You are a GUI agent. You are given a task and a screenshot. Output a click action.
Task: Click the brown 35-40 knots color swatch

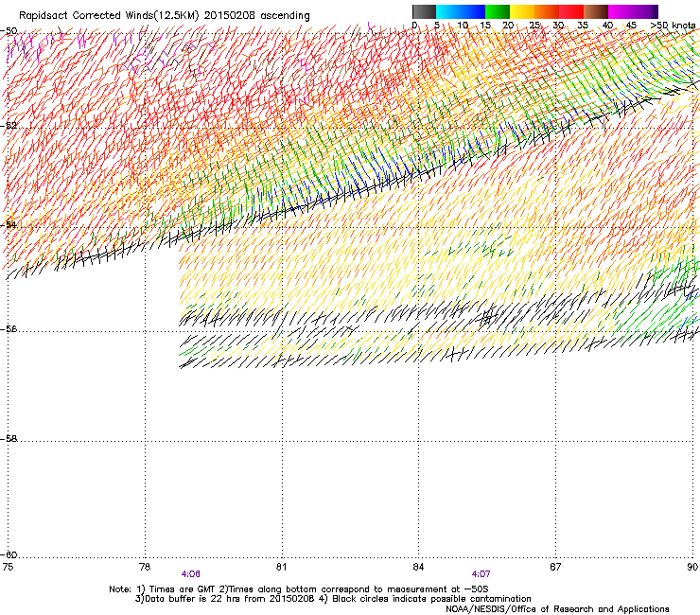pos(596,11)
